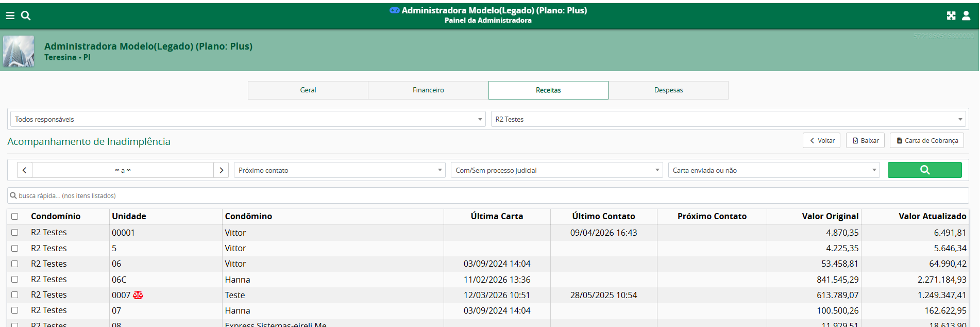
Task: Open the hamburger menu icon
Action: click(x=10, y=15)
